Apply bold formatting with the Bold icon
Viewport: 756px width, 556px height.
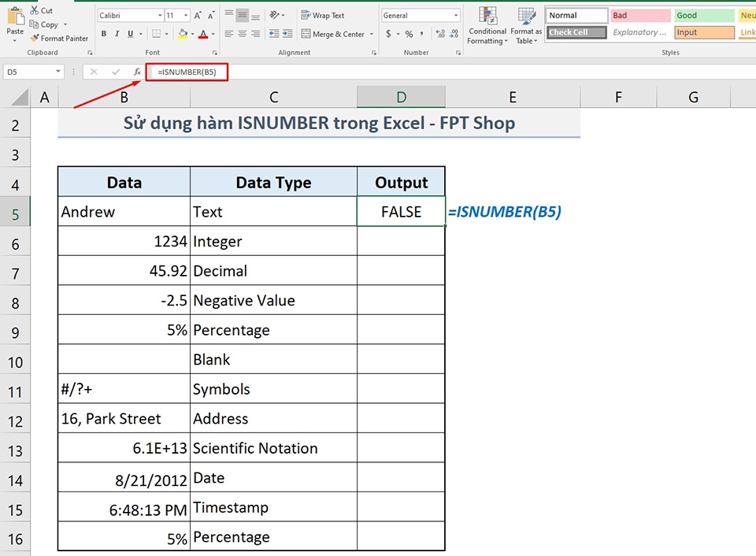click(x=104, y=32)
